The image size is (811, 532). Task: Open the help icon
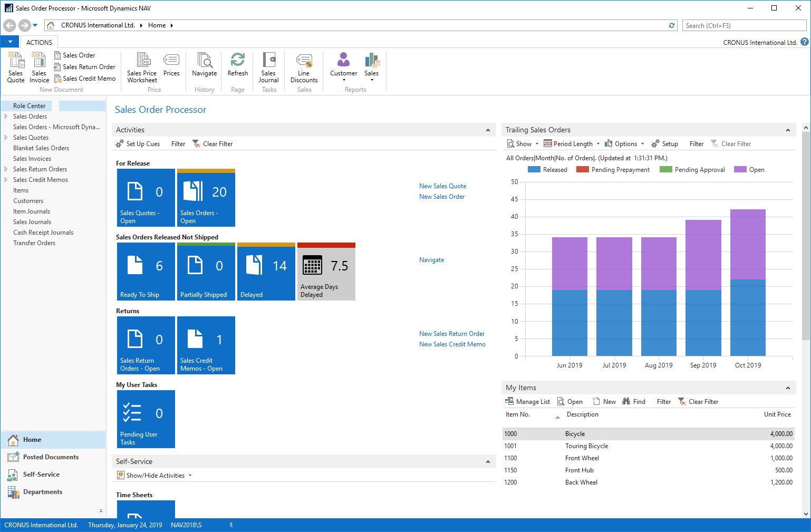[805, 42]
